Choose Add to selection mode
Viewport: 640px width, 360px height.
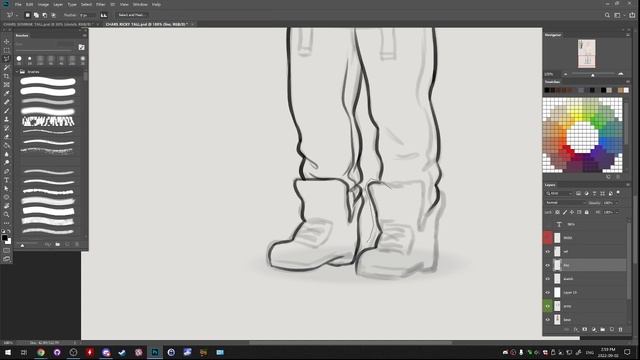[36, 15]
